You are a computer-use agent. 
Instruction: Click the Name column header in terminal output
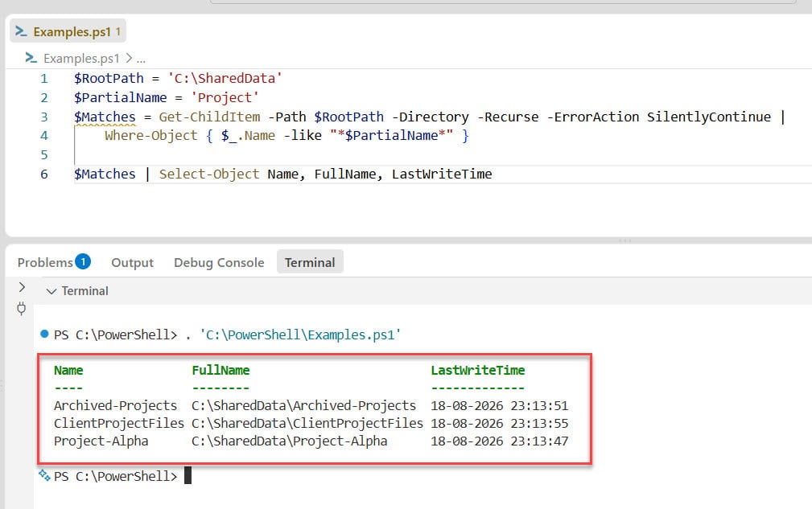68,371
